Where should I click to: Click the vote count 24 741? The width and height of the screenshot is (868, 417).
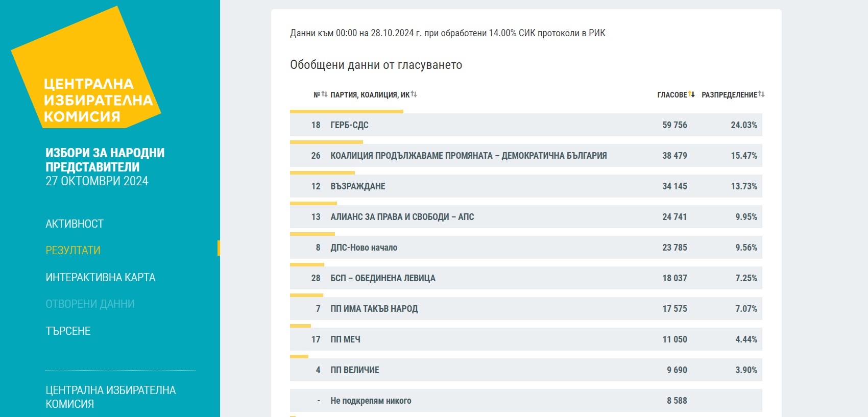674,217
